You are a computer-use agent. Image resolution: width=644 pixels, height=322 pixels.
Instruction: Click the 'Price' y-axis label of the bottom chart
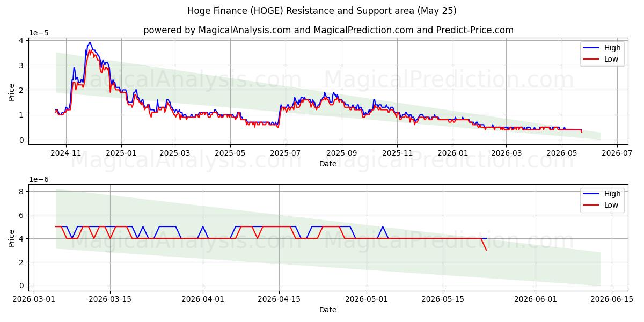coord(12,237)
